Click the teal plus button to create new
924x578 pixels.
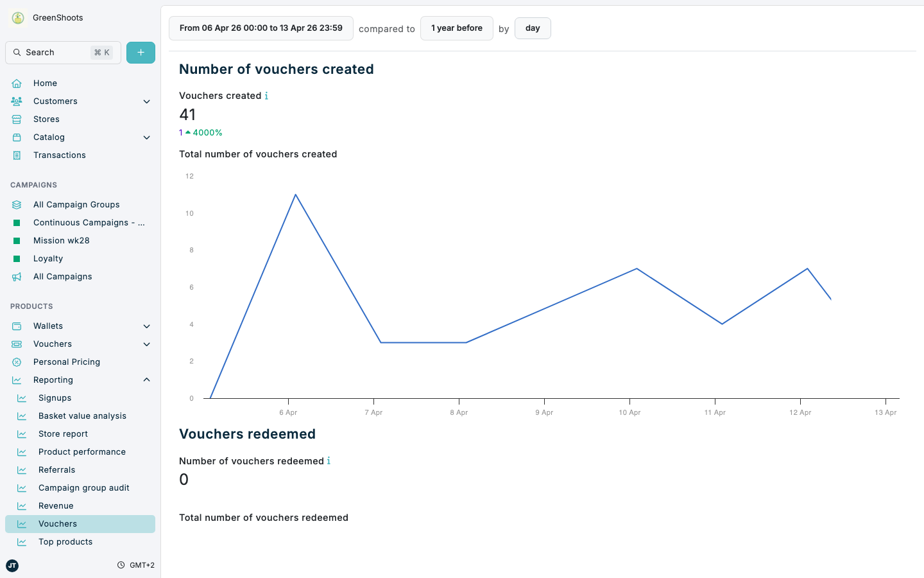[x=141, y=52]
